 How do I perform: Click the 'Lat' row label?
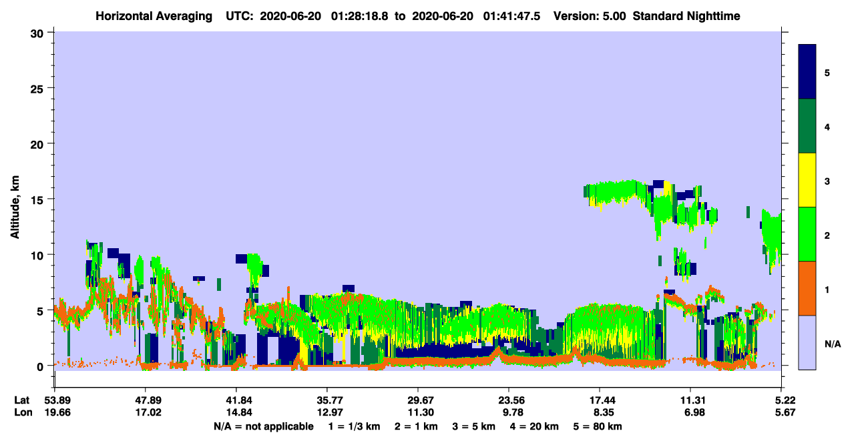pos(23,400)
